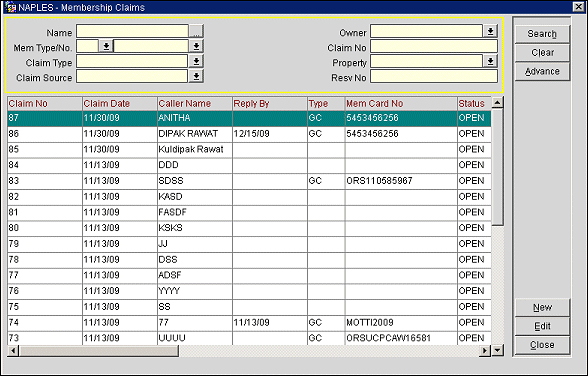The image size is (588, 376).
Task: Create a New membership claim
Action: [x=542, y=307]
